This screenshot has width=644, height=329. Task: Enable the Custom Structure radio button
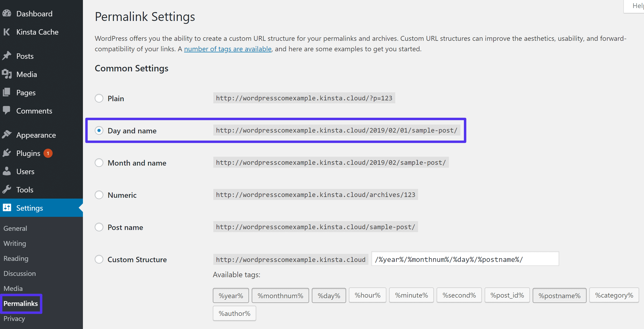coord(99,259)
